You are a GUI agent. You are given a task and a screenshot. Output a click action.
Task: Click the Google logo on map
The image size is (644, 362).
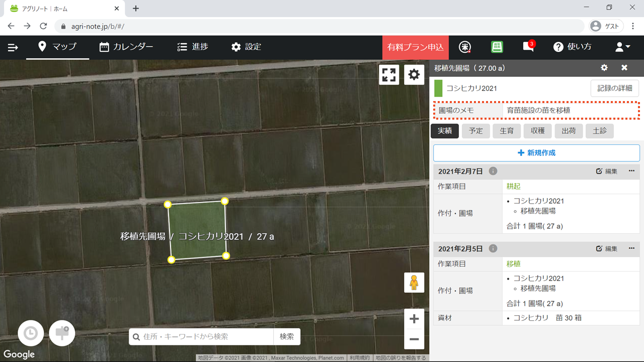coord(19,354)
